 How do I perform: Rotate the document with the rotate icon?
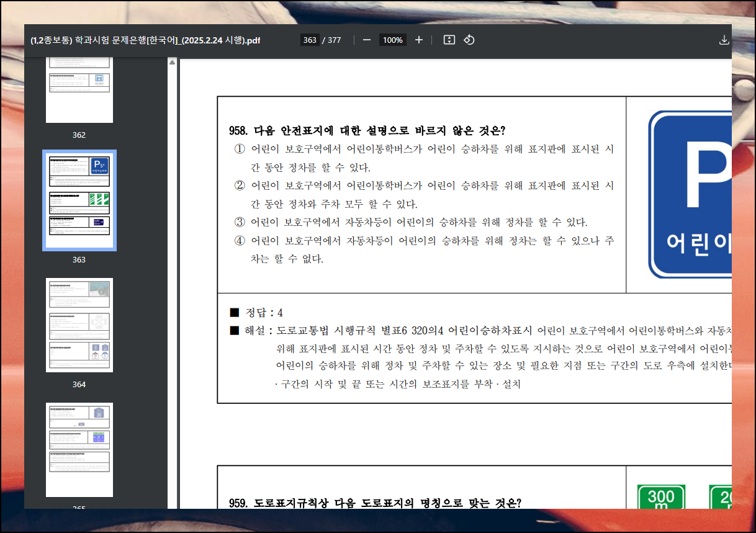click(x=469, y=40)
